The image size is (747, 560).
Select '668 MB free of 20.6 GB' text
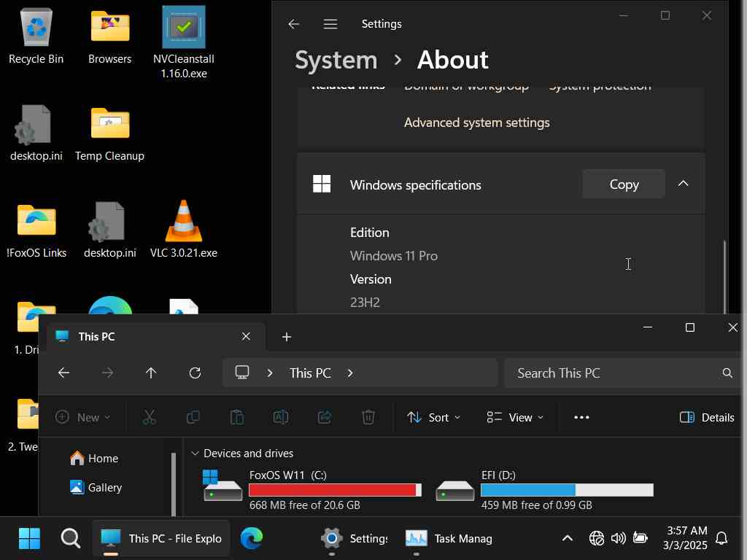(304, 505)
